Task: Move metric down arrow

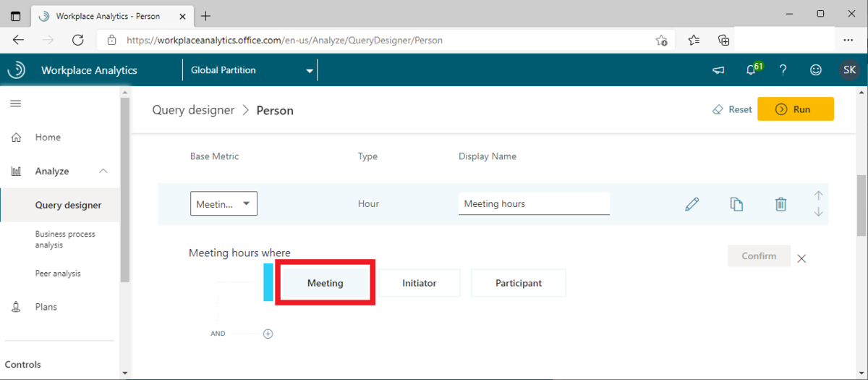Action: click(818, 212)
